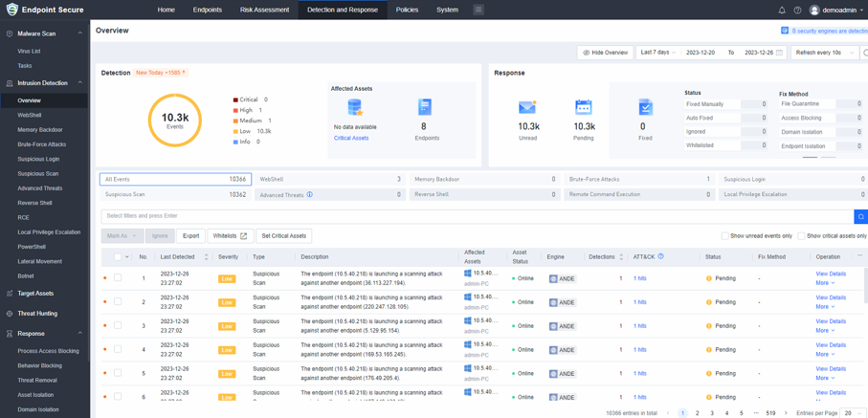Check the checkbox for row 2
The width and height of the screenshot is (868, 418).
pyautogui.click(x=118, y=301)
